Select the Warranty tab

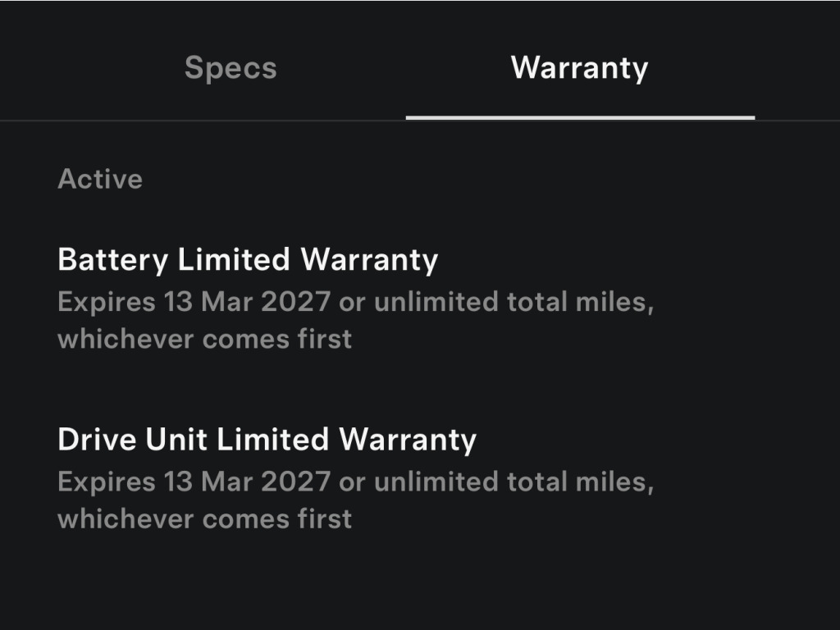point(579,67)
